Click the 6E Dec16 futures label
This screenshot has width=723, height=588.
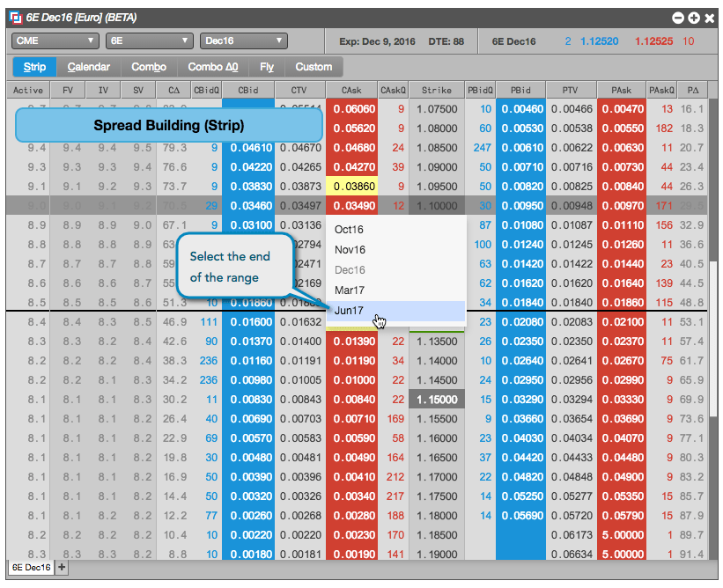pos(513,41)
